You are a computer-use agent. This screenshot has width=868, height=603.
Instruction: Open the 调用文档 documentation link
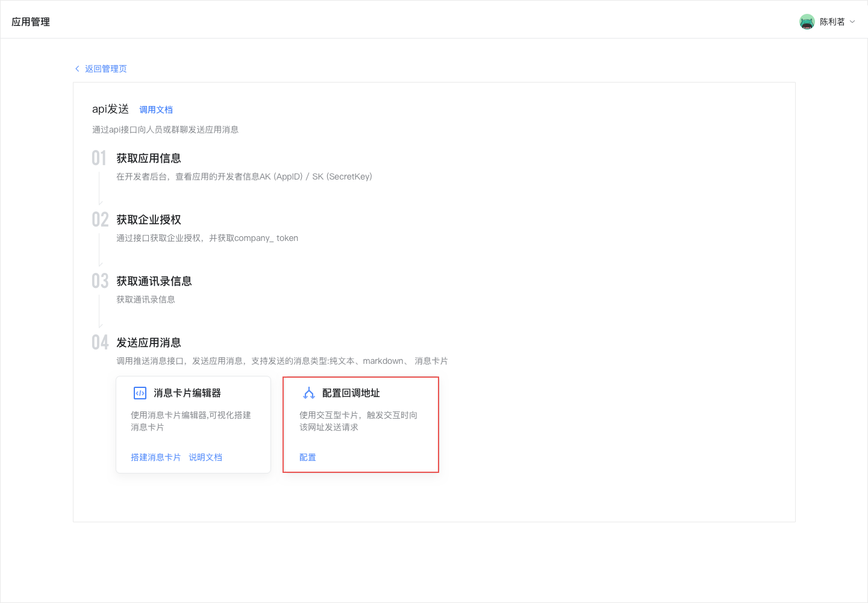pos(155,109)
